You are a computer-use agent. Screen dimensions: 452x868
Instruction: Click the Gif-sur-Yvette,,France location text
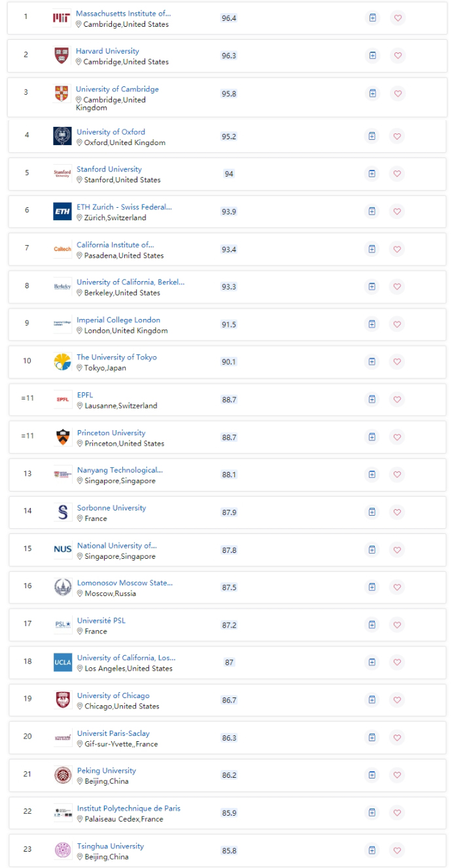point(121,744)
